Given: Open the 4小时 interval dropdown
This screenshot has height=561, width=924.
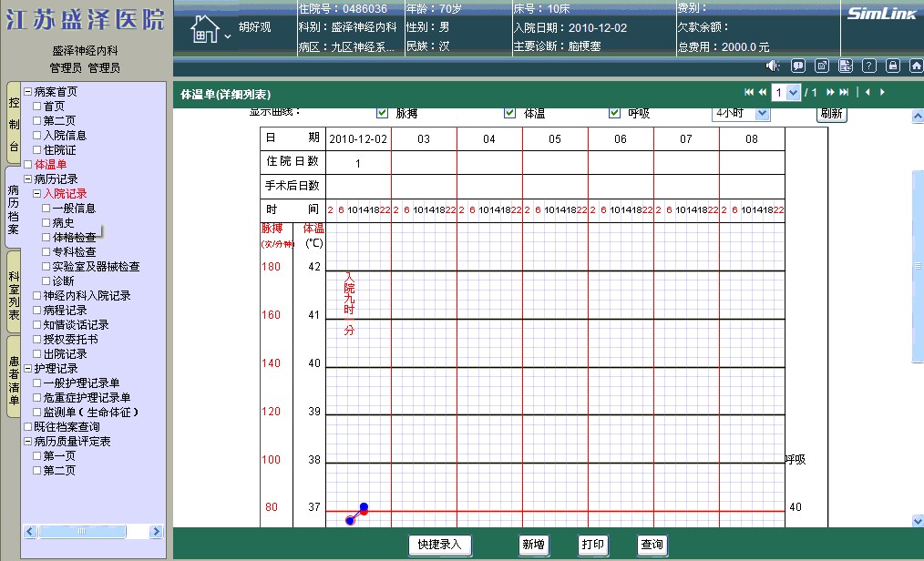Looking at the screenshot, I should coord(762,114).
